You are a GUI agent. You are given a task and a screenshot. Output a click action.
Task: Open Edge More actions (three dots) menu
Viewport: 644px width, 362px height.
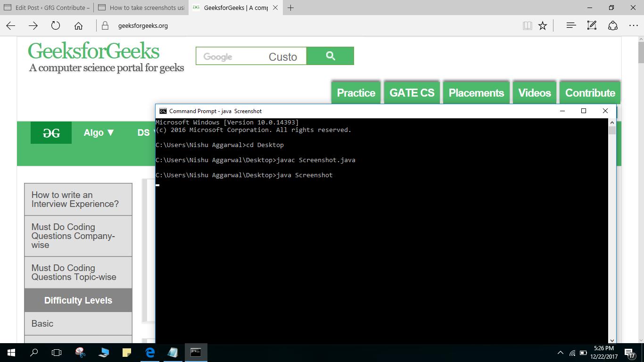point(633,25)
